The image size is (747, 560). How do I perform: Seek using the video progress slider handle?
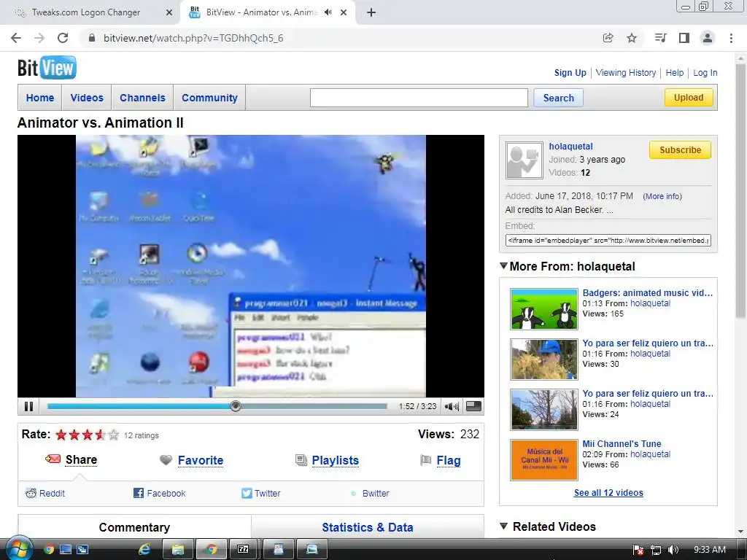[236, 406]
